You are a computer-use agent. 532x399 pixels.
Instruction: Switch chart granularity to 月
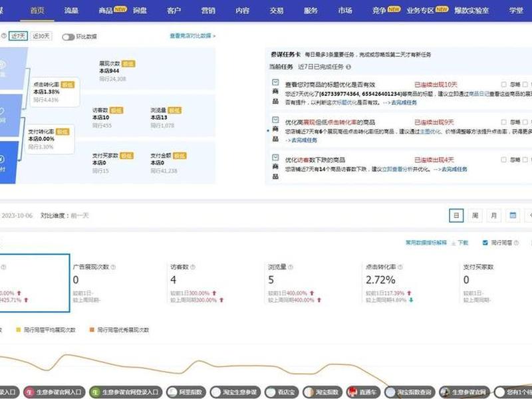[x=494, y=215]
